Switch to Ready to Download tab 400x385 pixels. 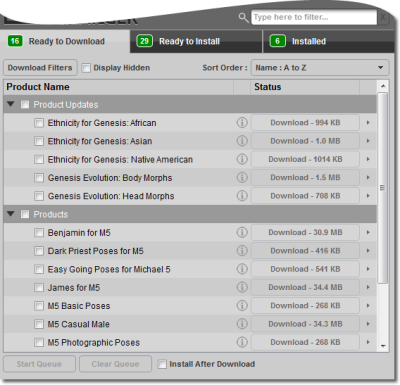click(x=65, y=41)
